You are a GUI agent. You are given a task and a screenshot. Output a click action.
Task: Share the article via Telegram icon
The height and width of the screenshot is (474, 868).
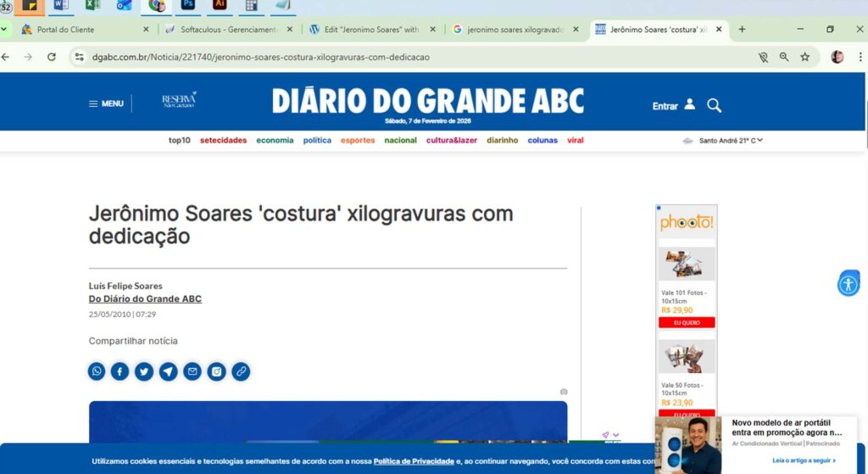169,371
